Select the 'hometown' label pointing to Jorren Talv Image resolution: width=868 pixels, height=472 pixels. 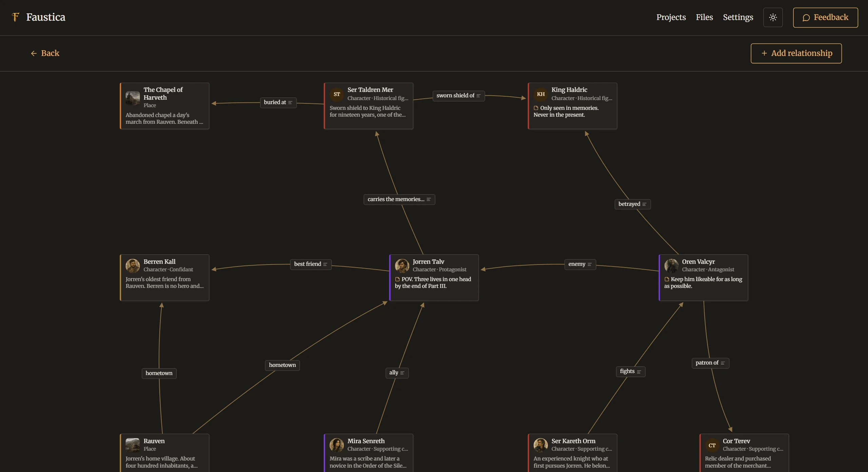[x=282, y=365]
